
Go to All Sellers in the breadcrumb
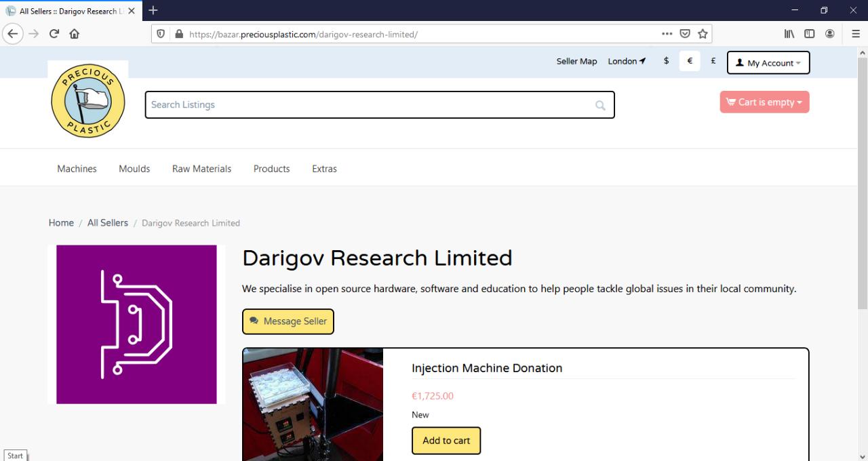107,222
